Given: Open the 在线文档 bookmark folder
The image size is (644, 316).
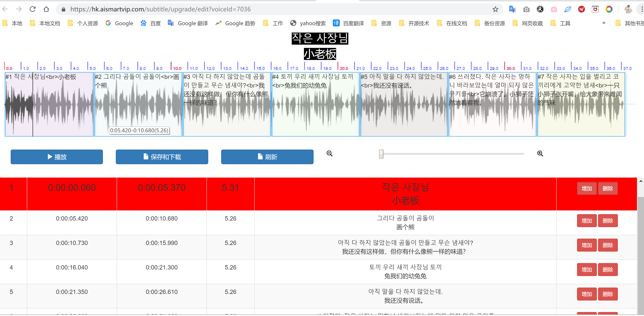Looking at the screenshot, I should (452, 23).
